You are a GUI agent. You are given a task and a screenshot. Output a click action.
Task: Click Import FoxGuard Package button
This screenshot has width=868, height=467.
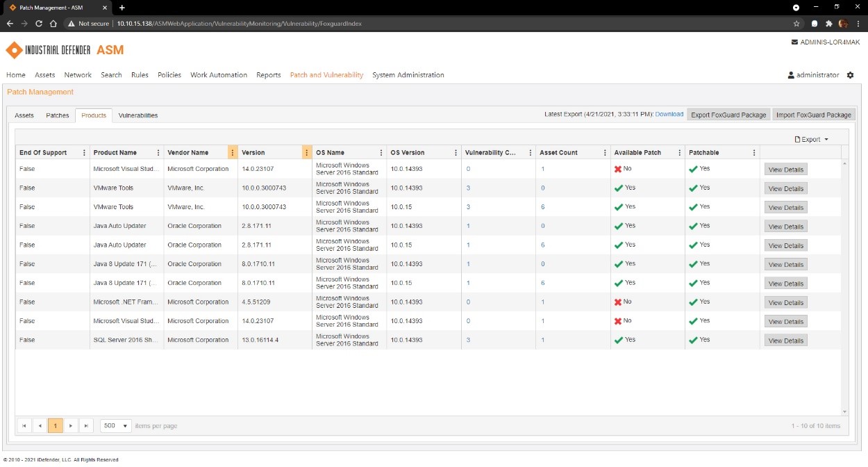(814, 115)
